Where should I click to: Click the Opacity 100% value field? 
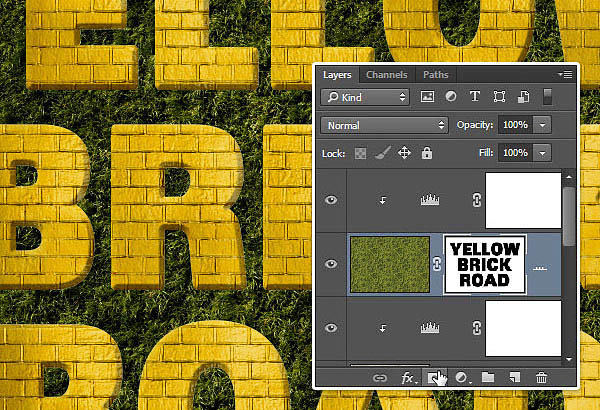(x=515, y=125)
